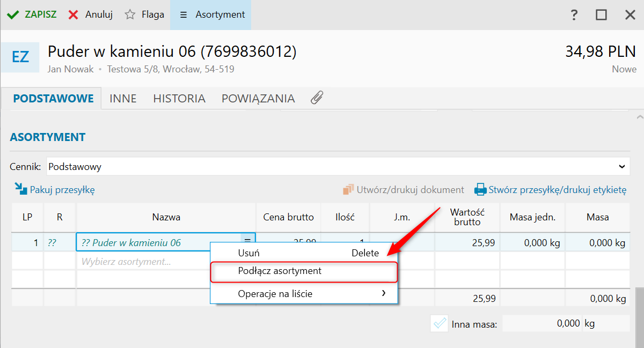
Task: Toggle the Inna masa checkbox
Action: 439,323
